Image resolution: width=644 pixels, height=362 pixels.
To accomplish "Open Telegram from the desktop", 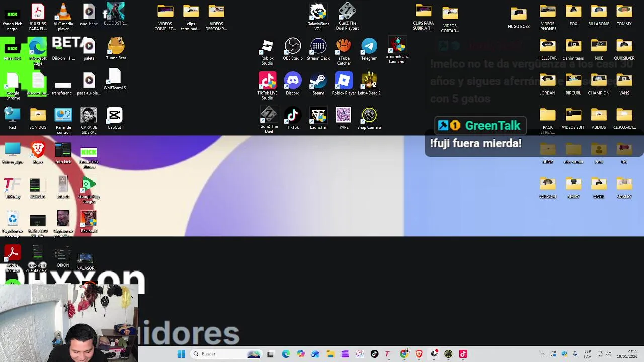I will click(369, 50).
